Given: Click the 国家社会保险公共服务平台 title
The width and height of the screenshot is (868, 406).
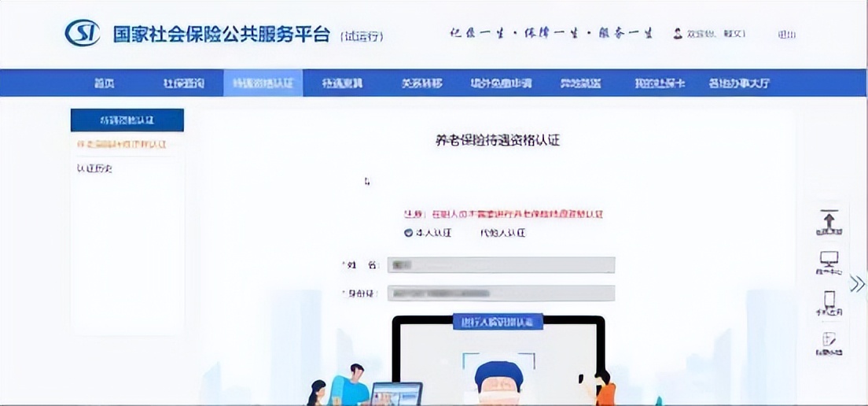Looking at the screenshot, I should tap(222, 34).
